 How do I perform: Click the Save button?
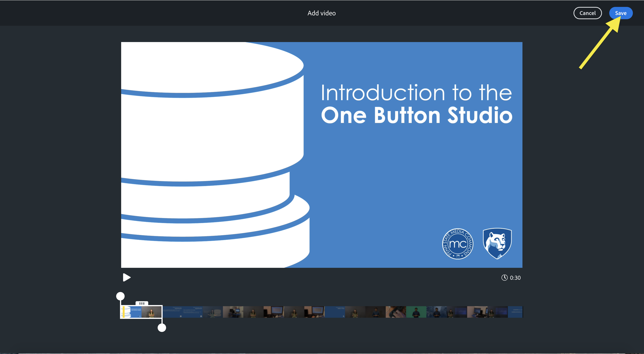[621, 13]
